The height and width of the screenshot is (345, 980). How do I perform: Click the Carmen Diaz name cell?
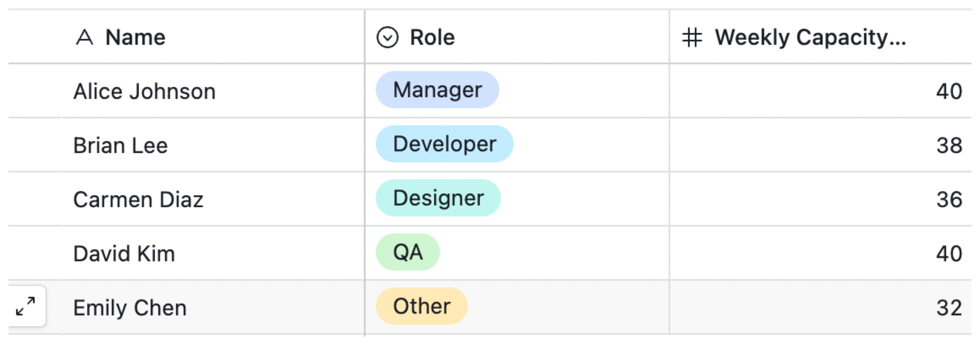[139, 200]
